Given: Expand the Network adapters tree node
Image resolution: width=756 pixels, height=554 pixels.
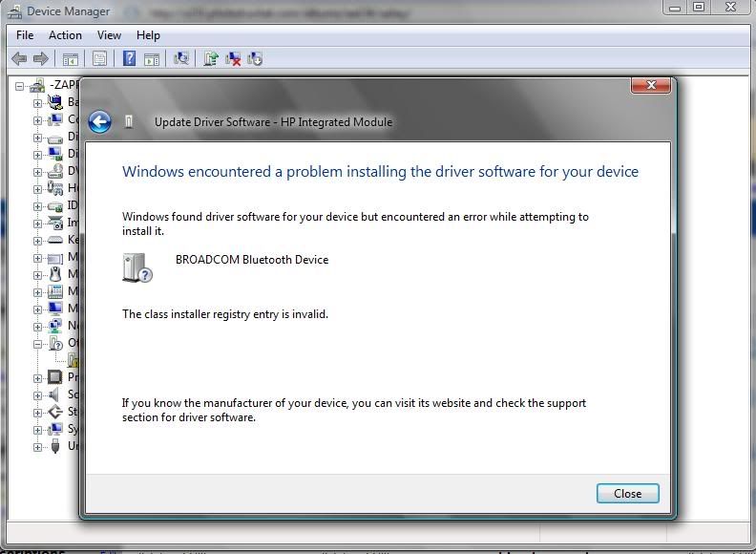Looking at the screenshot, I should click(x=37, y=327).
